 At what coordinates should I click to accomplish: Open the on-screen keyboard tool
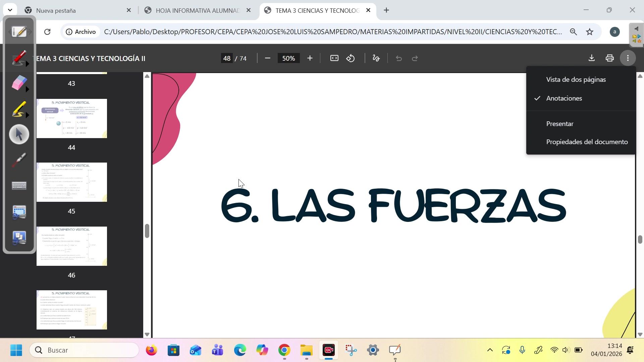19,186
